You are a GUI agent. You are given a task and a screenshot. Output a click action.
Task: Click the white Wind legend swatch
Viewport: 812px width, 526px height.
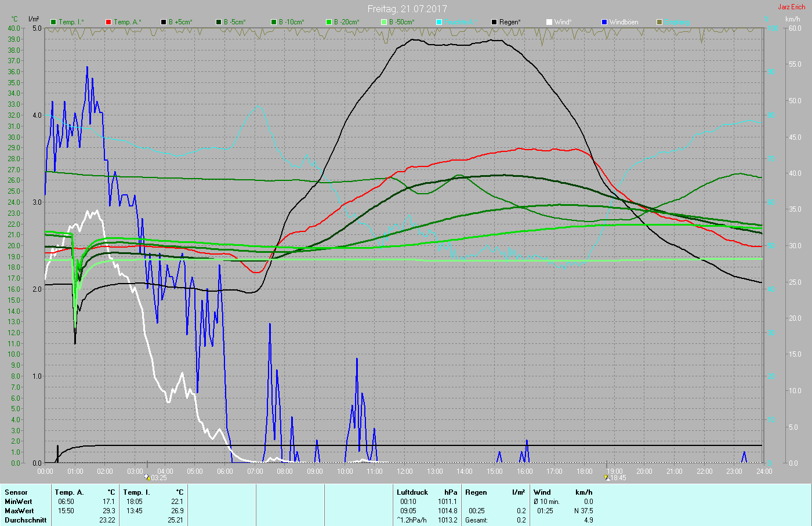[x=549, y=22]
